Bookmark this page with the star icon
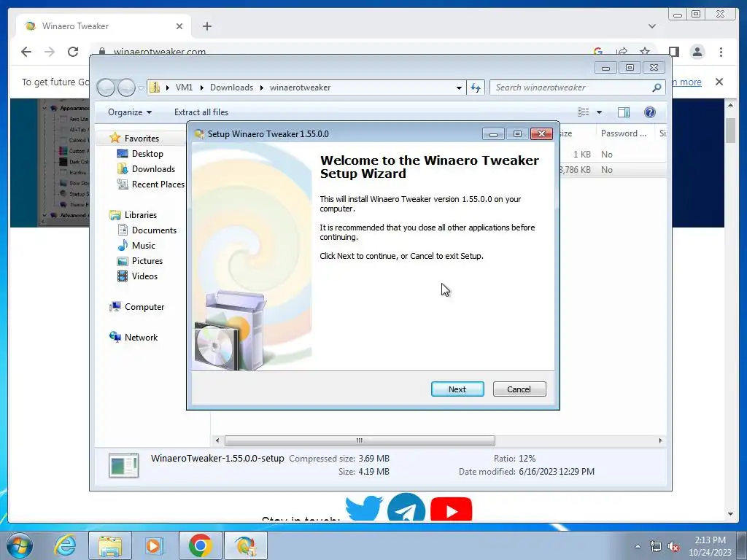Image resolution: width=747 pixels, height=560 pixels. 645,52
